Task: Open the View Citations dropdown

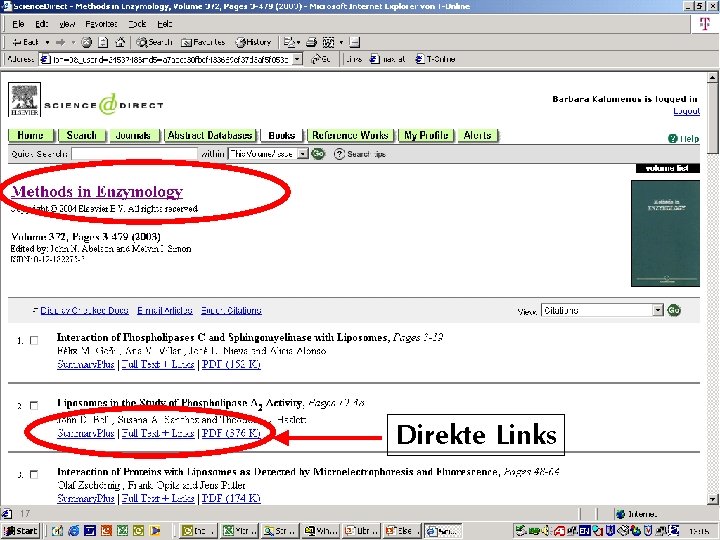Action: (602, 310)
